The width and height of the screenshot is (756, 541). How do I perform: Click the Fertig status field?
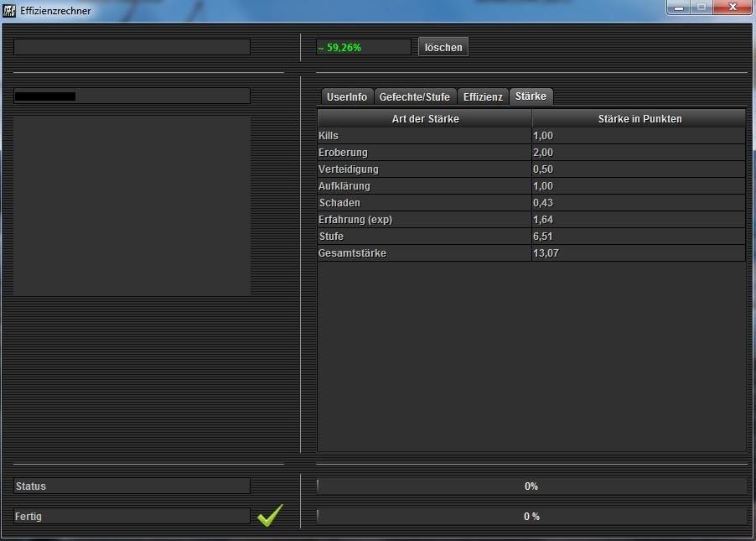tap(132, 517)
